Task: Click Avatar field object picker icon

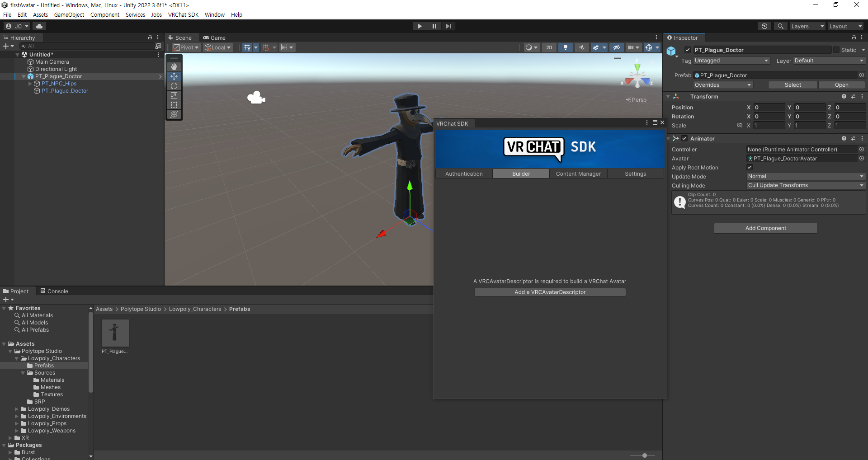Action: 861,158
